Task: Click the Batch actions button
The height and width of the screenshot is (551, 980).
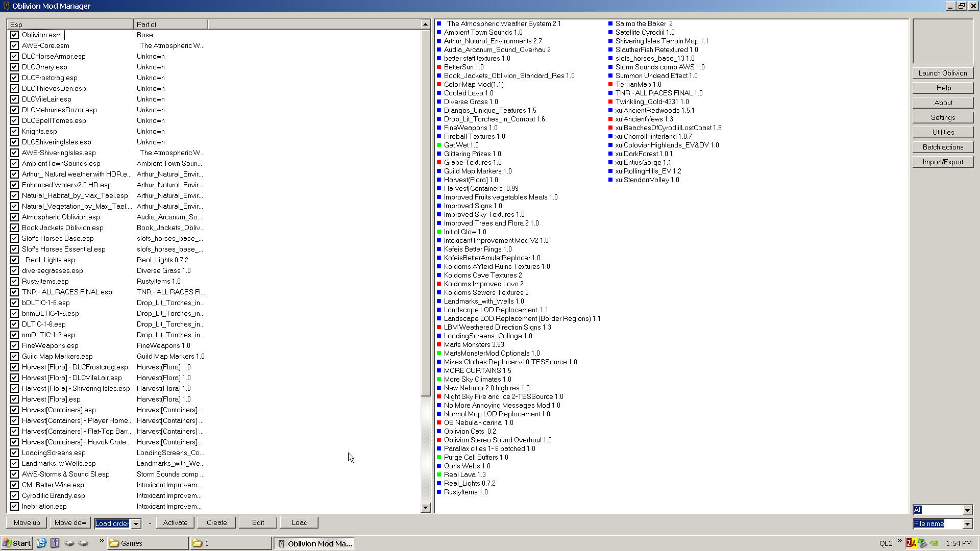Action: click(x=943, y=147)
